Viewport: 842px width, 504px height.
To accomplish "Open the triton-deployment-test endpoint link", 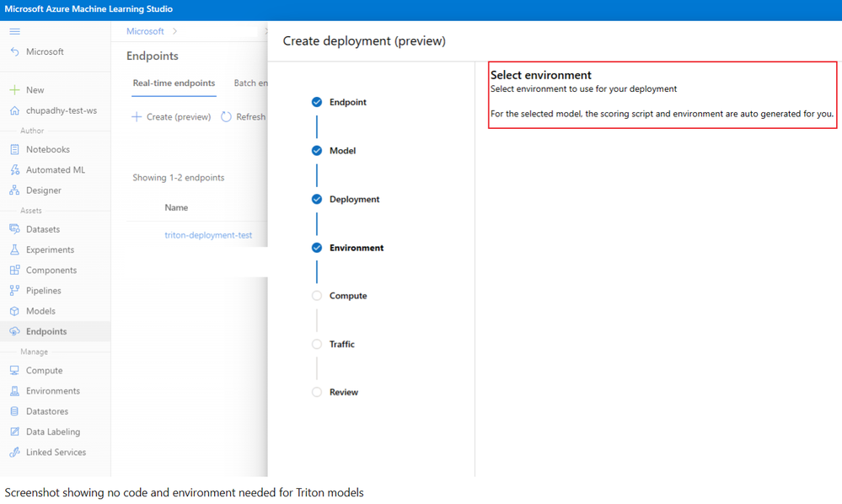I will (x=208, y=235).
